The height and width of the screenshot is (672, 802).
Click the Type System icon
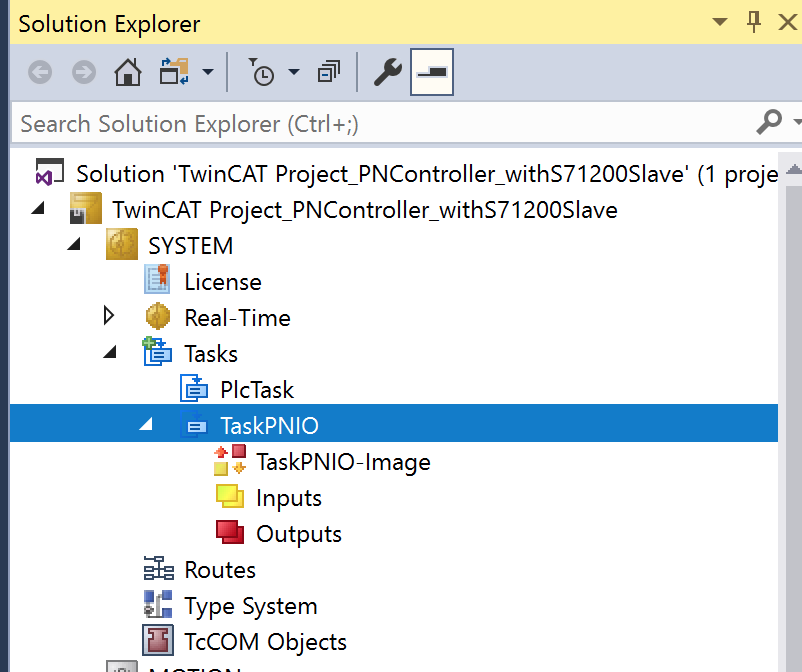click(158, 604)
